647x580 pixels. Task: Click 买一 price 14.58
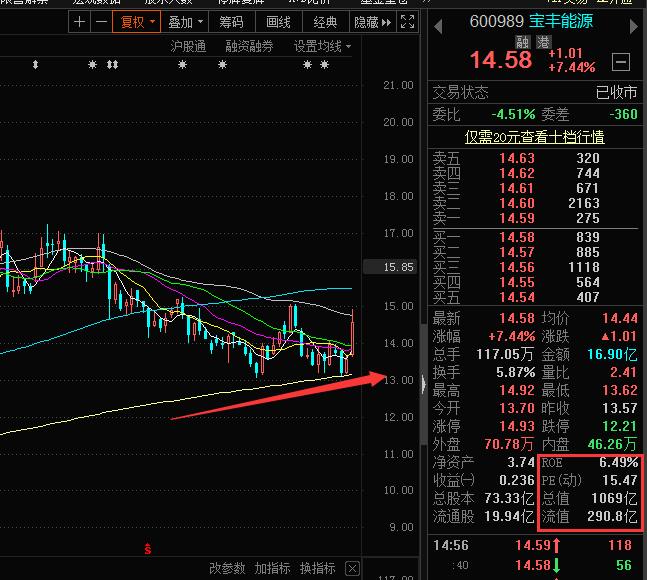517,237
